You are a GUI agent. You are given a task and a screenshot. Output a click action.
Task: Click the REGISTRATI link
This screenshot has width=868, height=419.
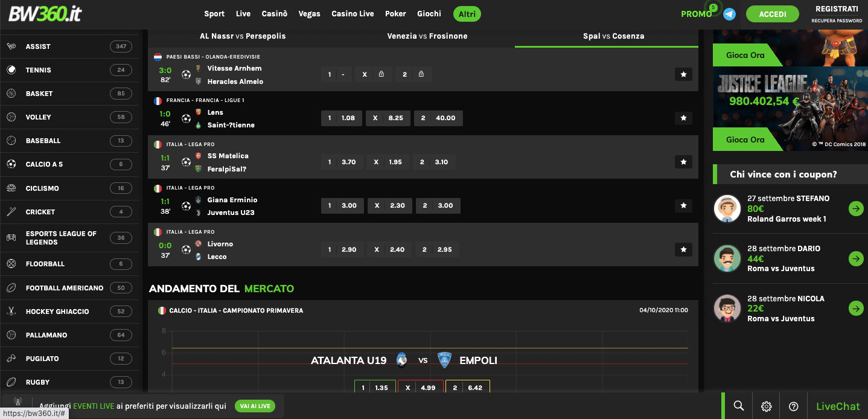coord(837,9)
